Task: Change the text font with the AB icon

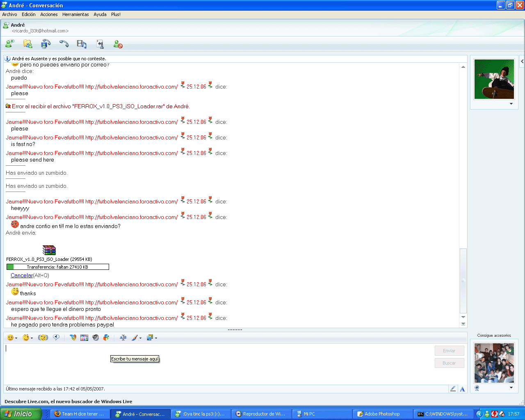Action: (123, 338)
